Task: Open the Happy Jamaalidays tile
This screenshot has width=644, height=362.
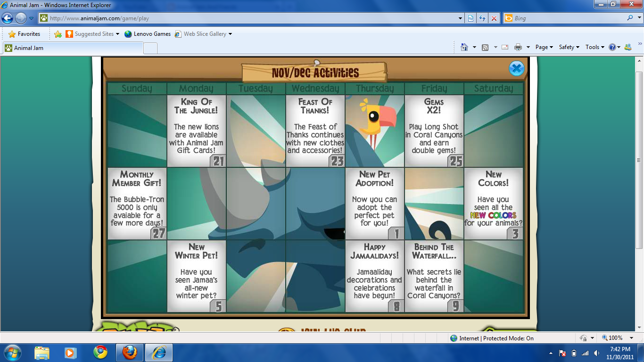Action: [375, 276]
